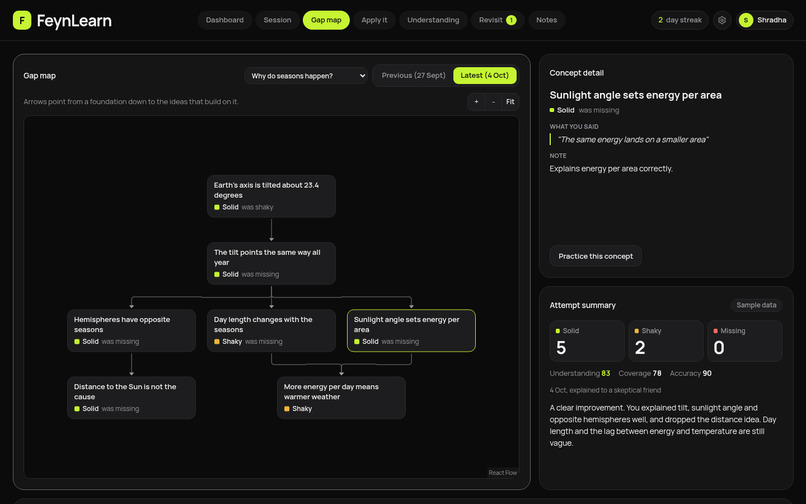Click the quote 'The same energy lands on a smaller area'
The height and width of the screenshot is (504, 806).
coord(633,139)
